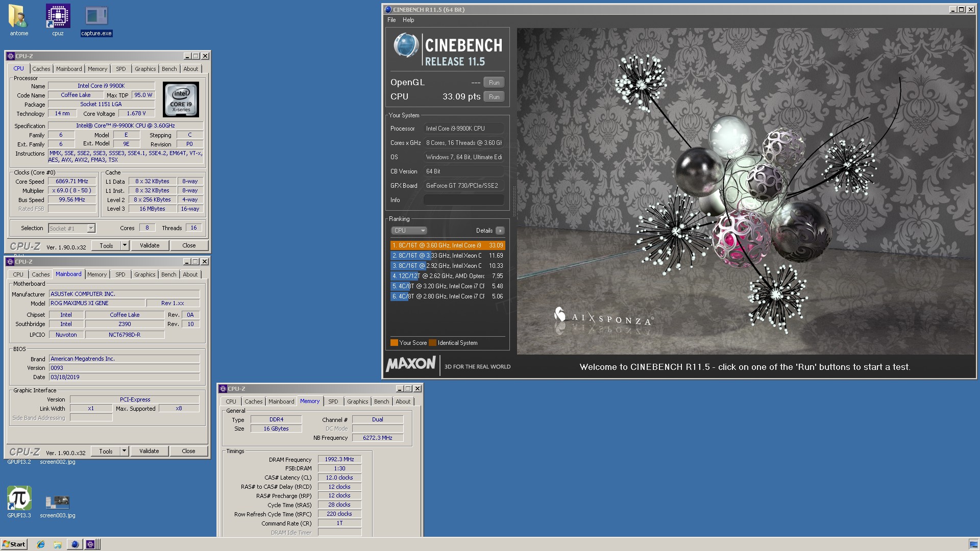Click the orange Your Score legend swatch
Image resolution: width=980 pixels, height=551 pixels.
(394, 343)
